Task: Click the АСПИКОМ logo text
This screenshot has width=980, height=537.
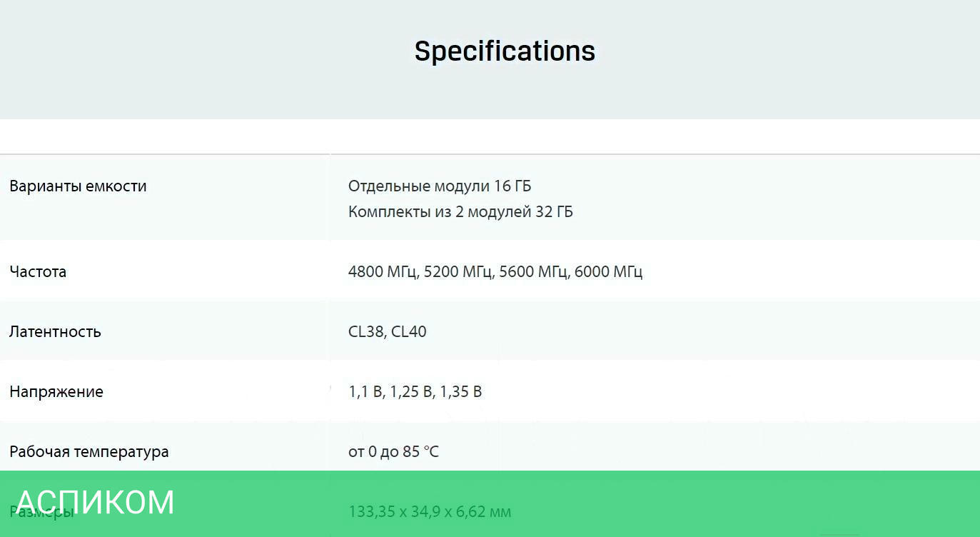Action: pyautogui.click(x=95, y=503)
